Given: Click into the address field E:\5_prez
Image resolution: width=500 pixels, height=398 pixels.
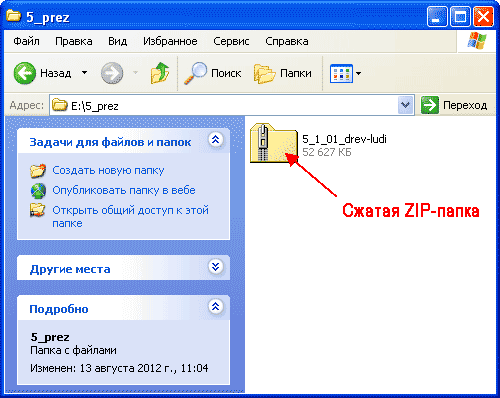Looking at the screenshot, I should 223,105.
